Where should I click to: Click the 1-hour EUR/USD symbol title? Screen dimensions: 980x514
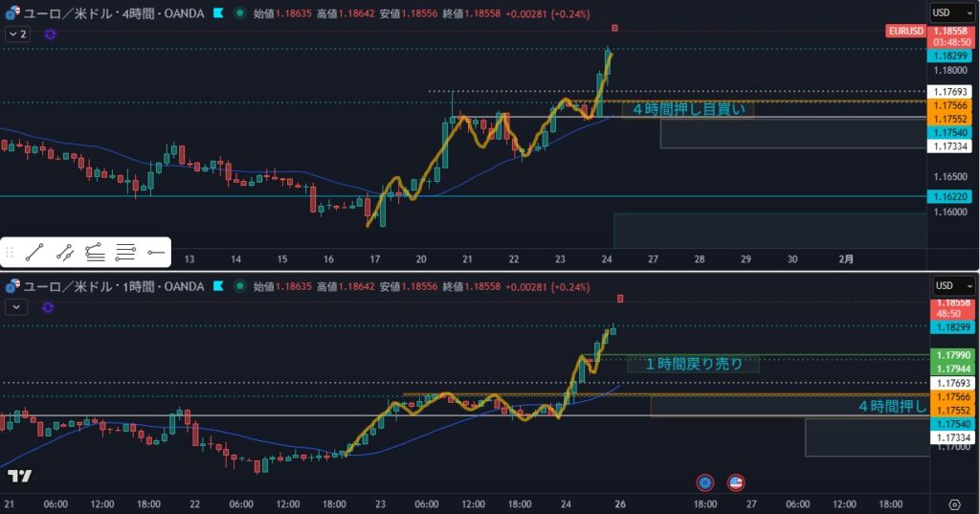tap(115, 286)
